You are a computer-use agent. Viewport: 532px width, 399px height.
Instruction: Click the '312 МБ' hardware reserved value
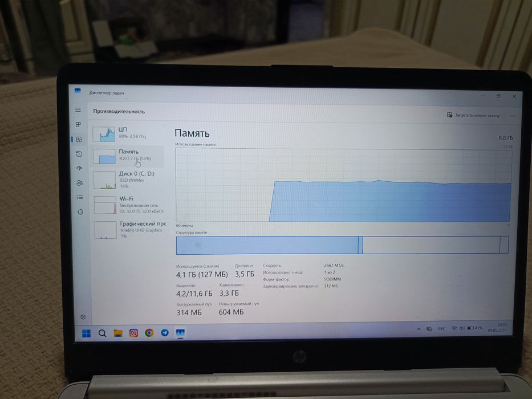click(x=331, y=286)
